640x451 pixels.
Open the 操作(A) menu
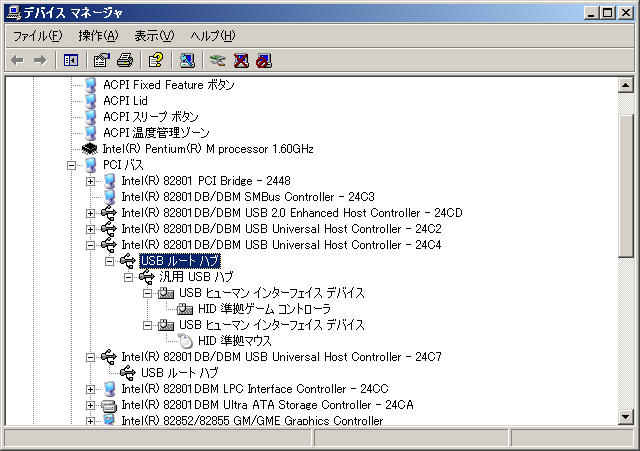(x=98, y=36)
